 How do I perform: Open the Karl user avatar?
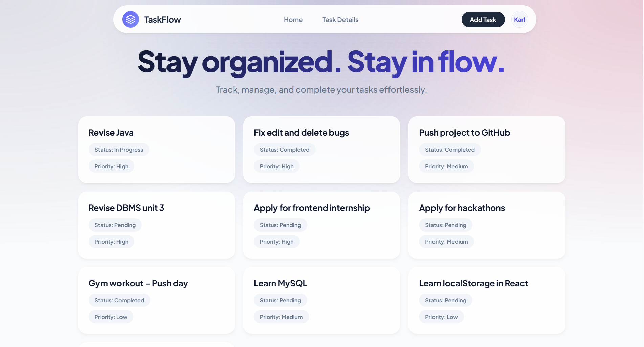click(x=519, y=19)
